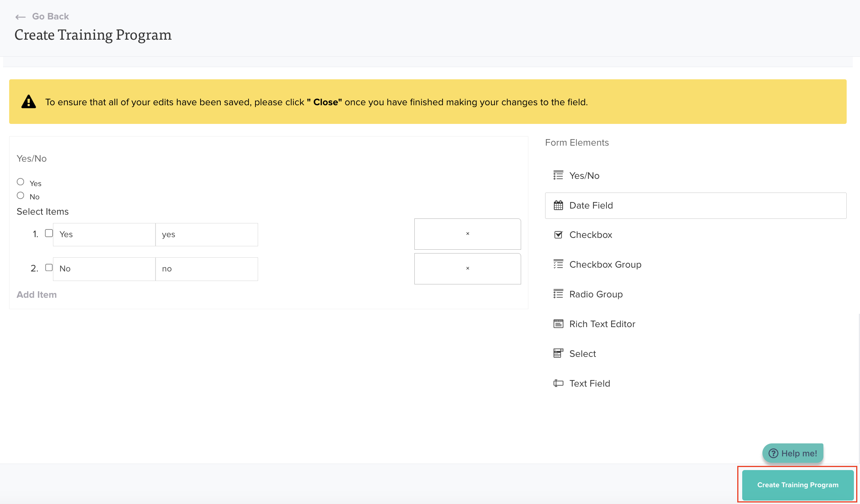The image size is (860, 504).
Task: Click the Checkbox element icon
Action: pos(558,235)
